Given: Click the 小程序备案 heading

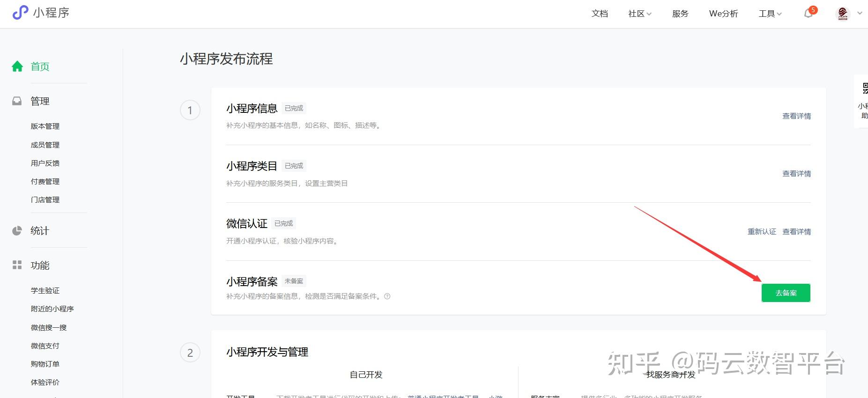Looking at the screenshot, I should click(x=252, y=282).
